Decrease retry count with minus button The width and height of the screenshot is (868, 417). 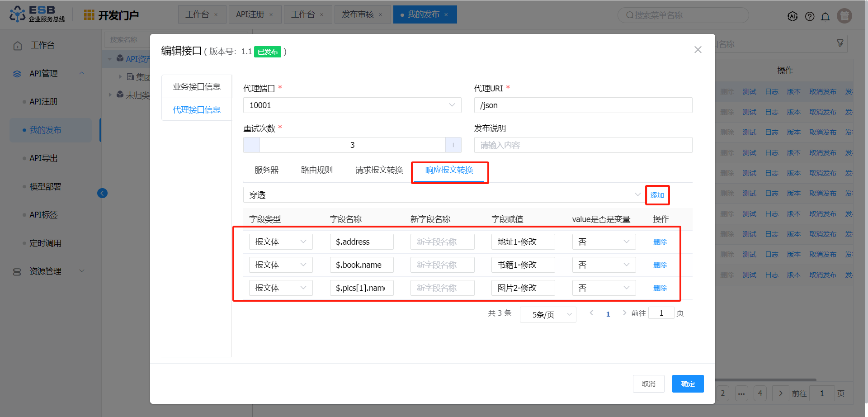click(252, 145)
